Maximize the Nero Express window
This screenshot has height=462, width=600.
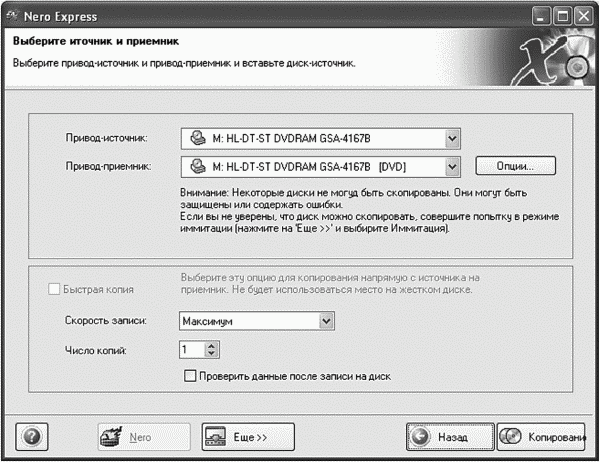pos(562,16)
